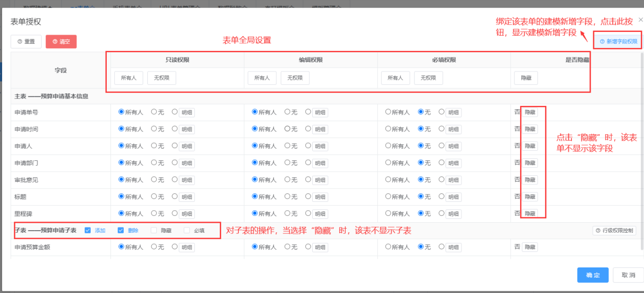Check the 隐藏 checkbox for 预算申请子表
This screenshot has width=644, height=293.
[154, 231]
